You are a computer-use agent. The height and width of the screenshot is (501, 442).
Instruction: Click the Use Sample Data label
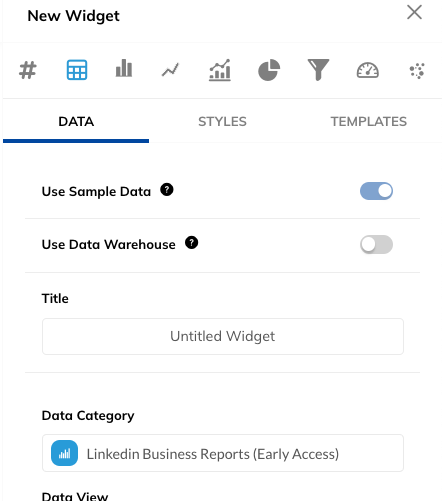coord(96,192)
